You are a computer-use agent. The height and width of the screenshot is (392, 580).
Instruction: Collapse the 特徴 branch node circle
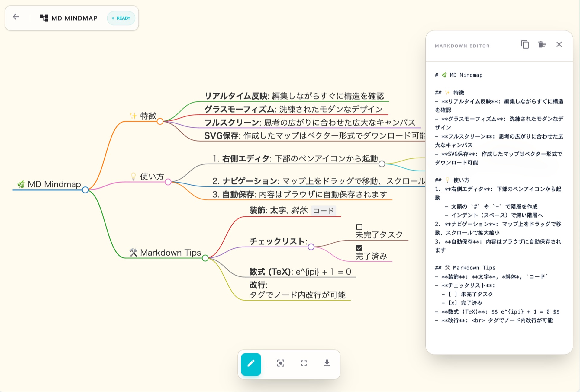coord(160,121)
